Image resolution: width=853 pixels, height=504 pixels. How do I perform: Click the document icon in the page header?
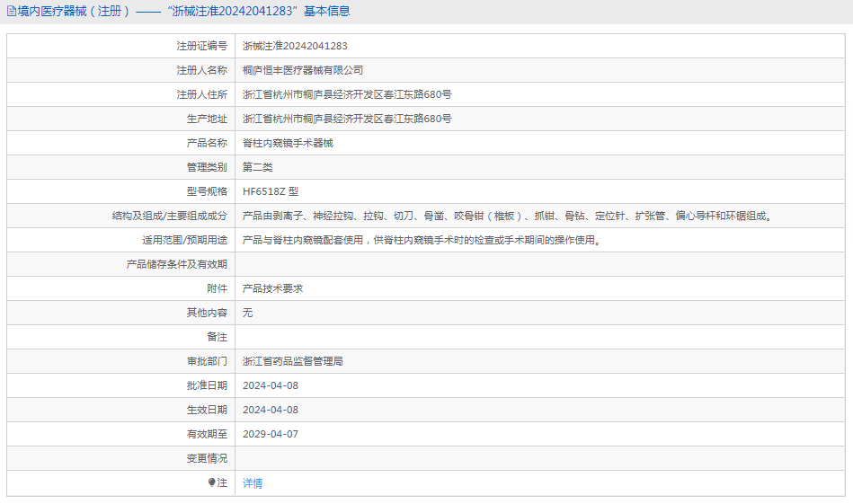pos(11,11)
